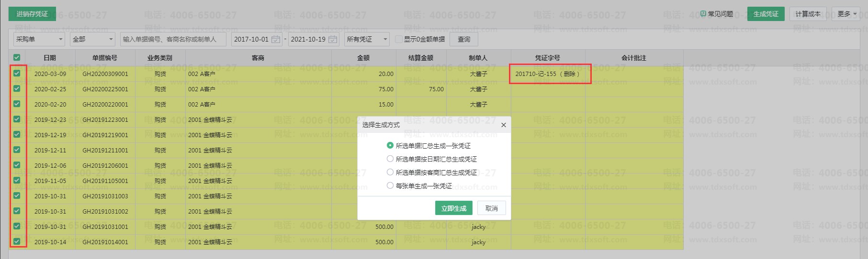Expand the 所有凭证 voucher dropdown
868x259 pixels.
coord(367,39)
